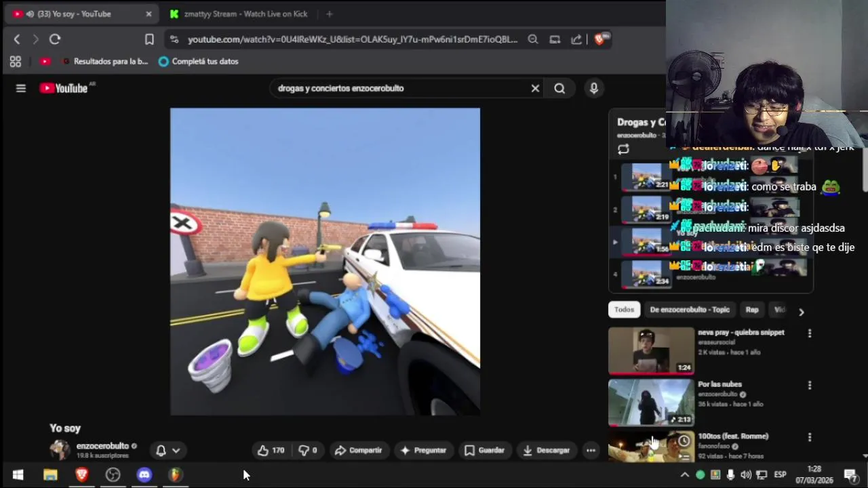This screenshot has height=488, width=868.
Task: Dislike the Yo soy video
Action: 308,450
